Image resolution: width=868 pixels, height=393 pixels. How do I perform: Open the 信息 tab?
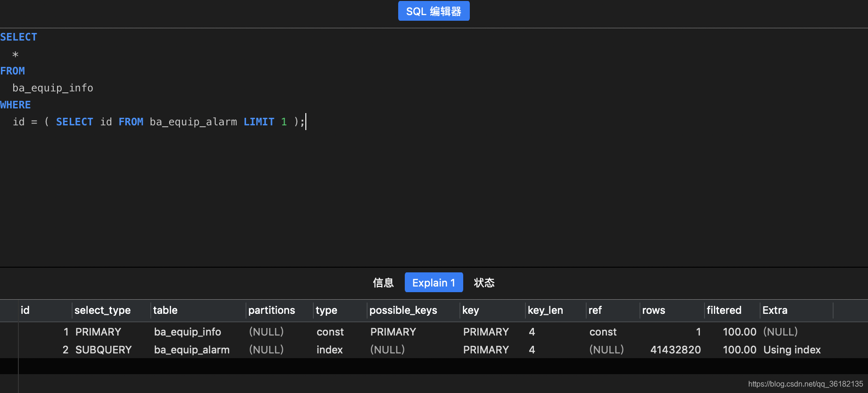pos(383,283)
